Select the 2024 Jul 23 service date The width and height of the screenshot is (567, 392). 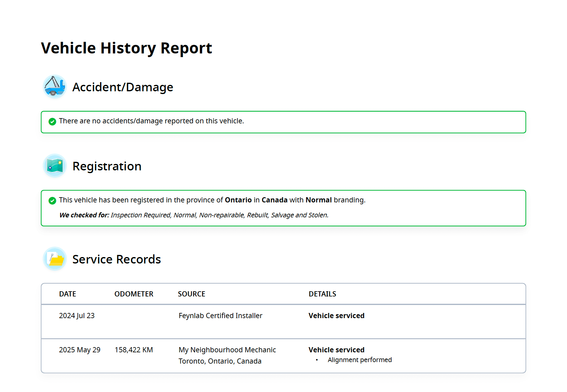[77, 316]
